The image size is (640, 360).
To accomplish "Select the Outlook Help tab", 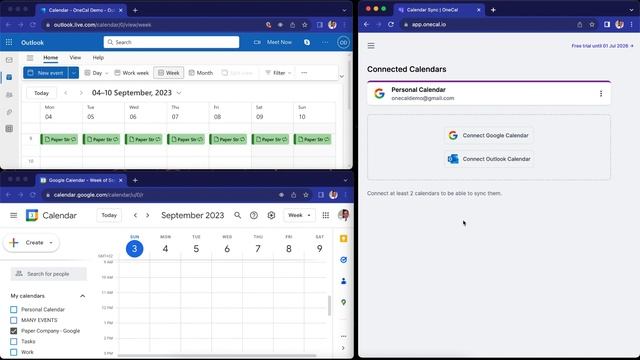I will click(x=98, y=58).
